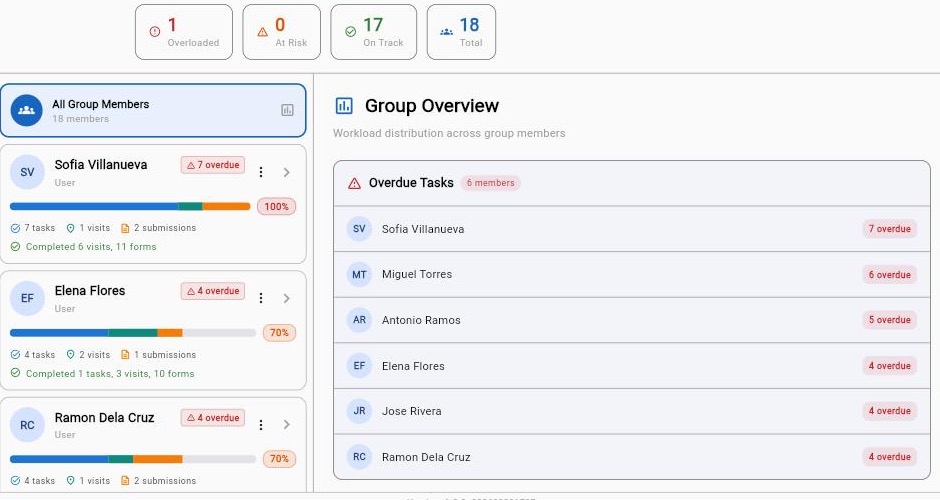Click 'Workload distribution across group members' subtitle
Image resolution: width=940 pixels, height=500 pixels.
point(449,133)
